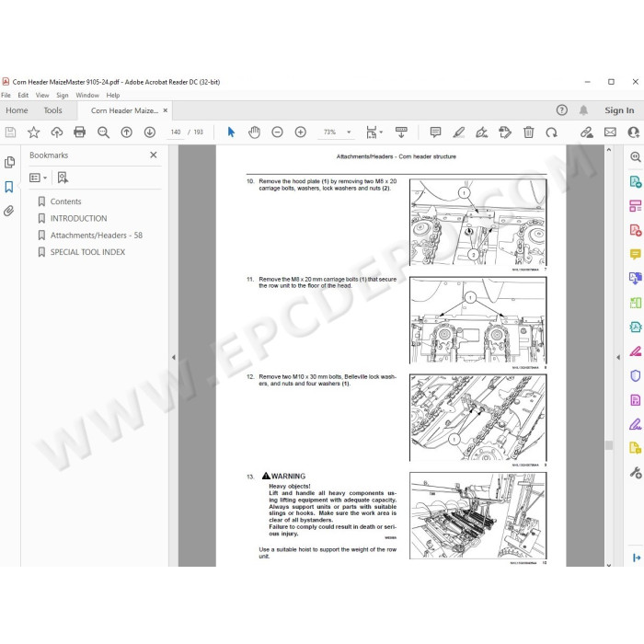Select the arrow selection tool
Viewport: 644px width, 644px height.
click(x=231, y=132)
